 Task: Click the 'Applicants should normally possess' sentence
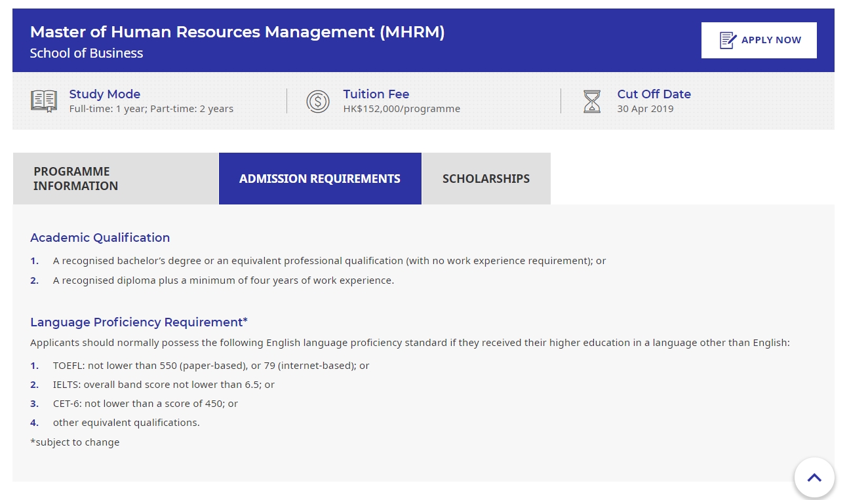410,343
